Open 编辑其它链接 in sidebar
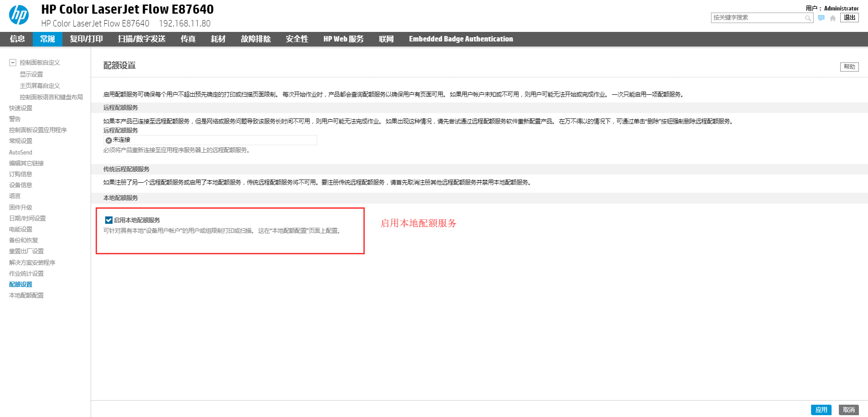Image resolution: width=868 pixels, height=417 pixels. pos(26,163)
